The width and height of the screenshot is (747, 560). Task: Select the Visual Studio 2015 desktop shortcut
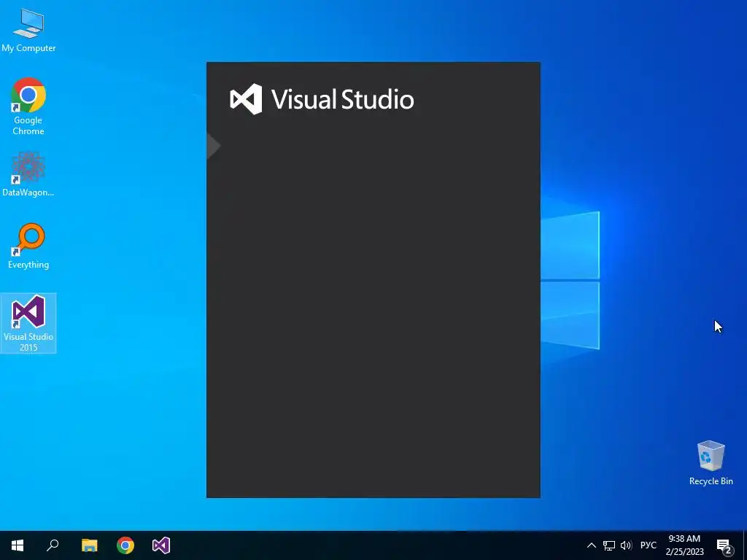pos(28,323)
